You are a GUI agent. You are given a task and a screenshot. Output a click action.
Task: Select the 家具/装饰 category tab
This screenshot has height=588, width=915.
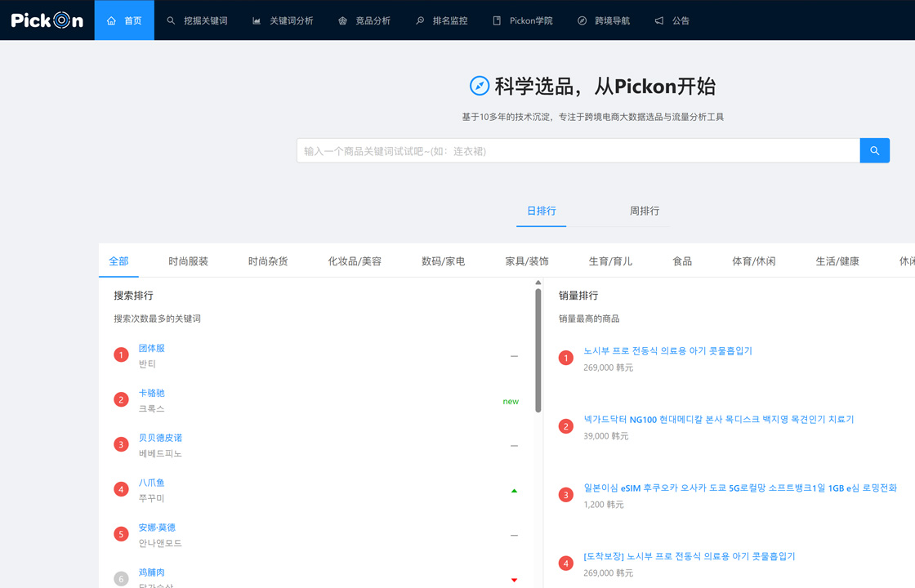coord(527,261)
